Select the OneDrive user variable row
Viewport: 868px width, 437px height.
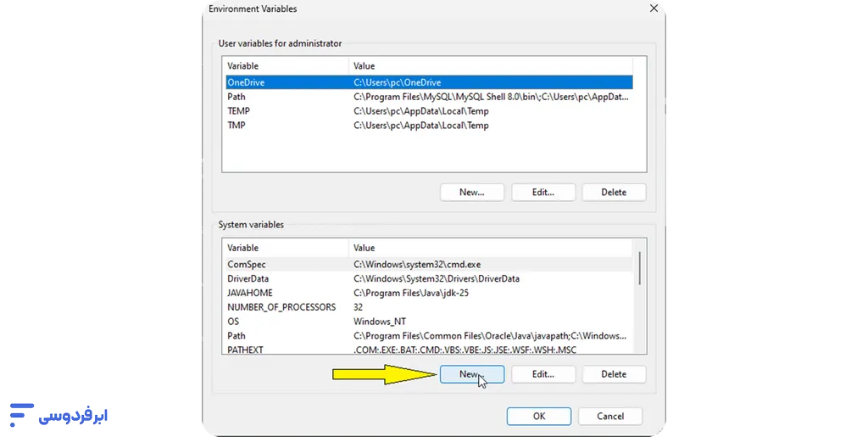click(429, 82)
